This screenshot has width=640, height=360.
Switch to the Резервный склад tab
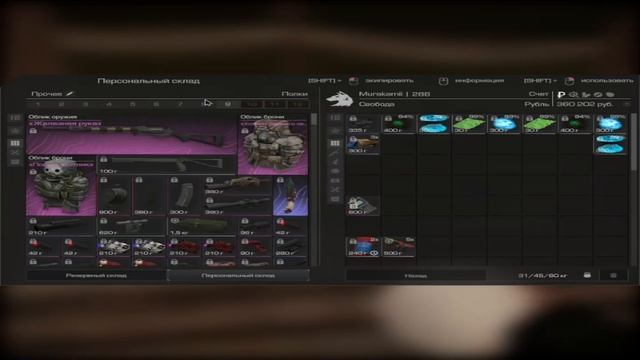96,276
